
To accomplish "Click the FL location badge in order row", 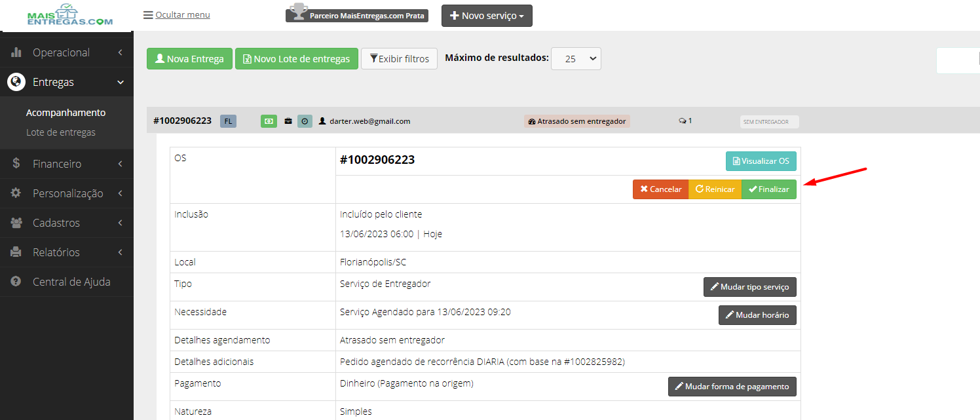I will [228, 121].
